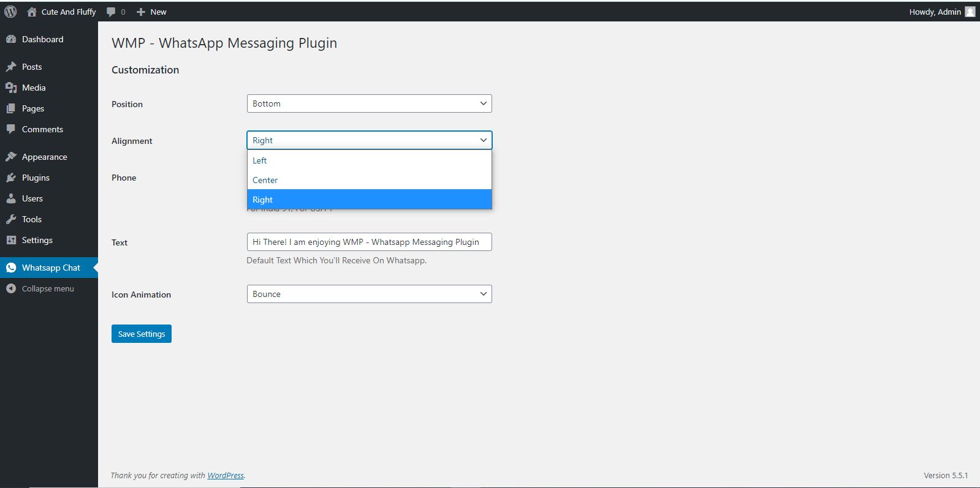The height and width of the screenshot is (488, 980).
Task: Follow the WordPress footer link
Action: tap(225, 475)
